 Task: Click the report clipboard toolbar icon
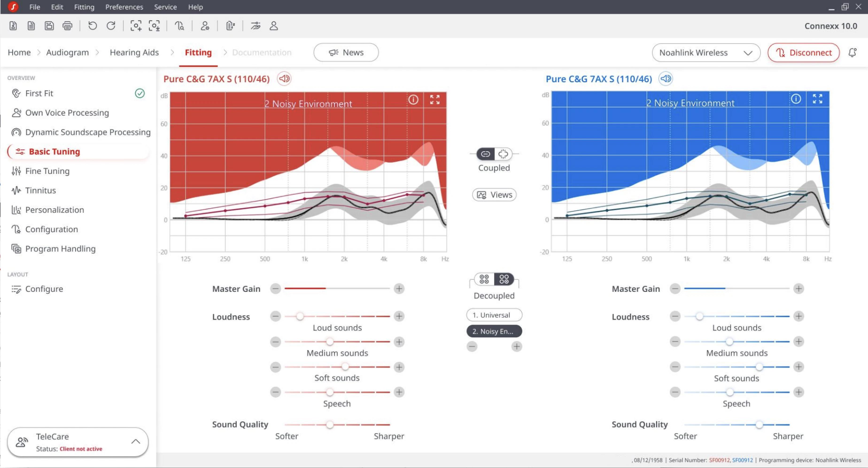tap(230, 26)
